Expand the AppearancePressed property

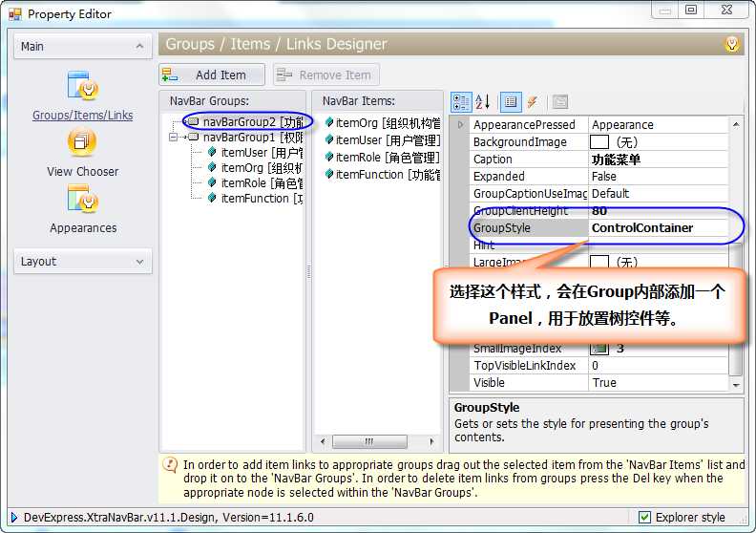click(x=460, y=124)
